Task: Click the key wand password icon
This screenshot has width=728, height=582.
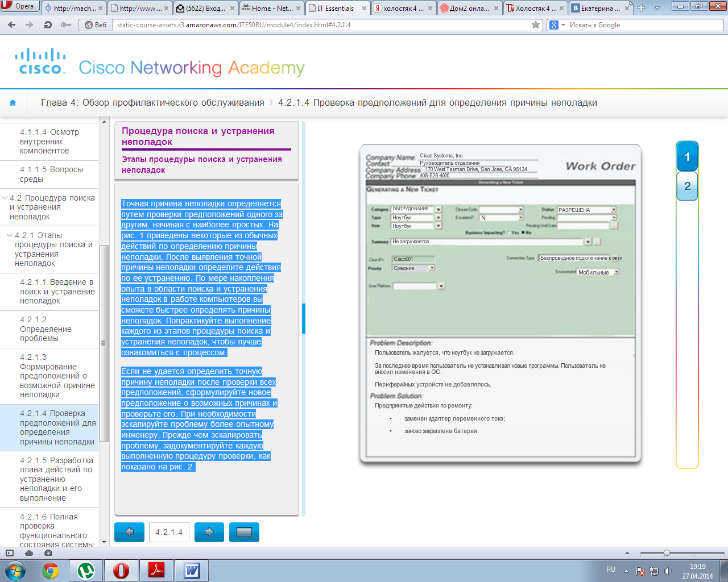Action: pyautogui.click(x=66, y=25)
